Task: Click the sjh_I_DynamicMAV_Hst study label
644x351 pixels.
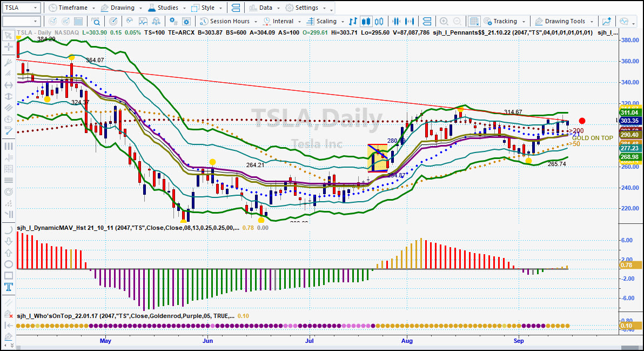Action: 128,228
